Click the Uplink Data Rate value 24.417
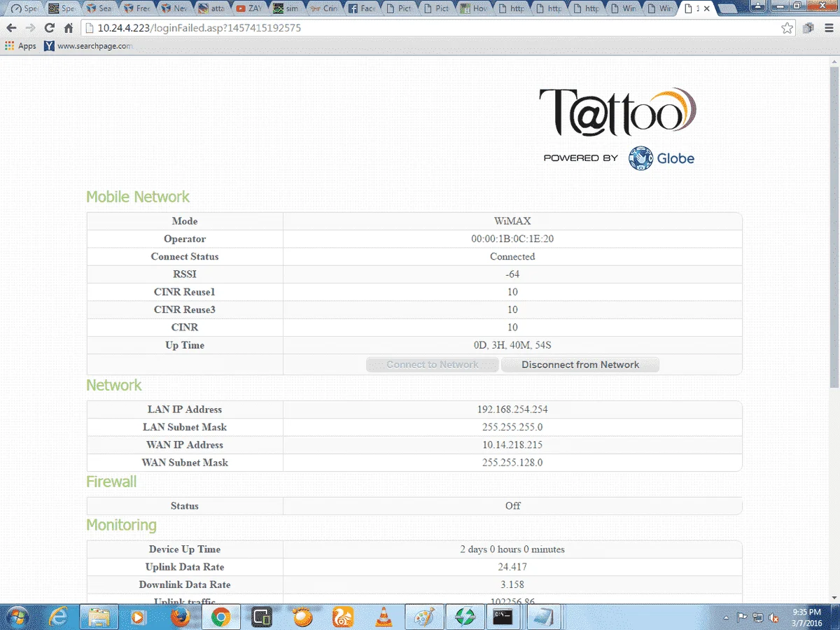The height and width of the screenshot is (630, 840). click(512, 567)
